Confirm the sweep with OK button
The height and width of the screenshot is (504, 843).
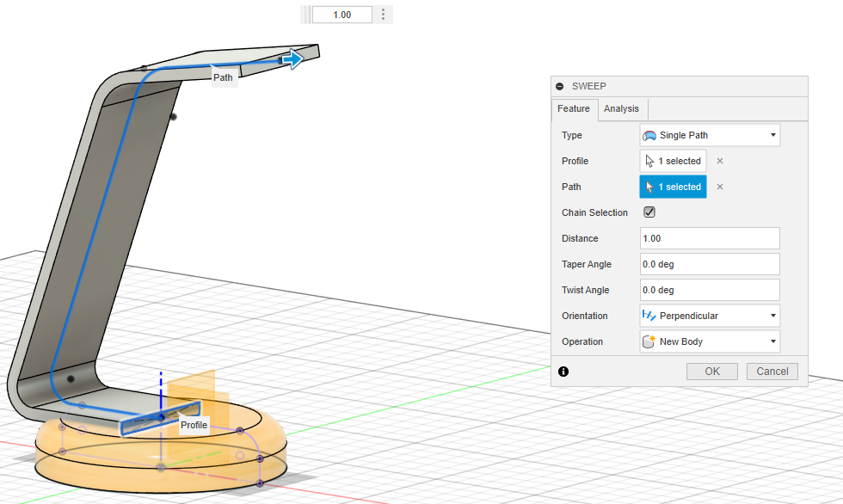711,372
